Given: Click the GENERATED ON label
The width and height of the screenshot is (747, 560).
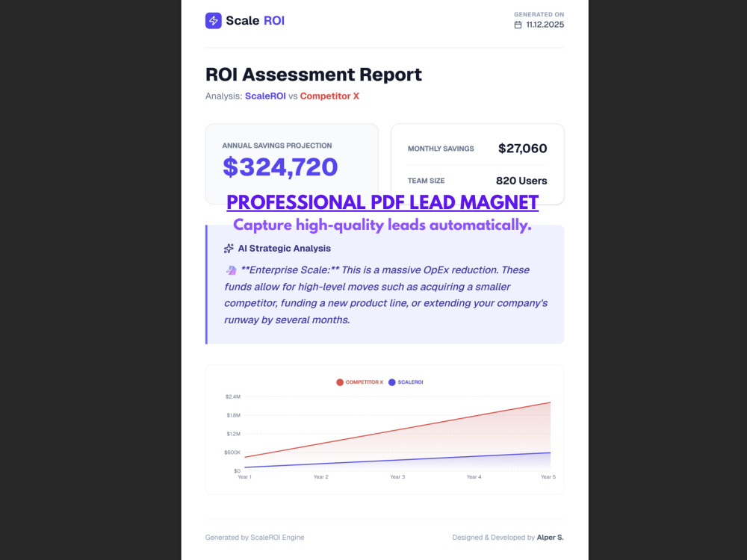Looking at the screenshot, I should click(x=539, y=15).
